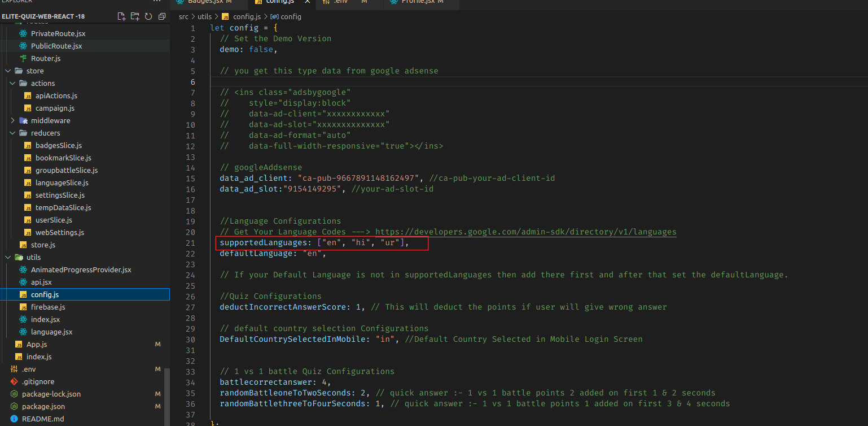The image size is (868, 426).
Task: Open userSlice.js file
Action: [54, 220]
